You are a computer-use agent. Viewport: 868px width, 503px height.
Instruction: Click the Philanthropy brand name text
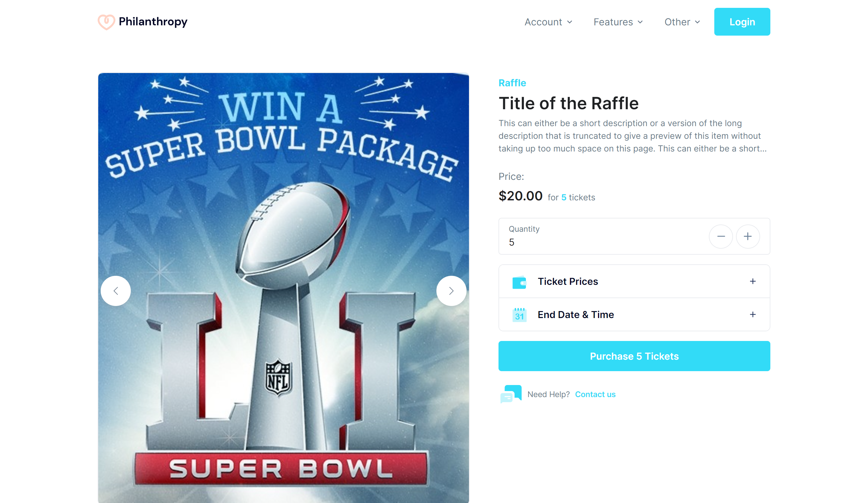tap(153, 22)
